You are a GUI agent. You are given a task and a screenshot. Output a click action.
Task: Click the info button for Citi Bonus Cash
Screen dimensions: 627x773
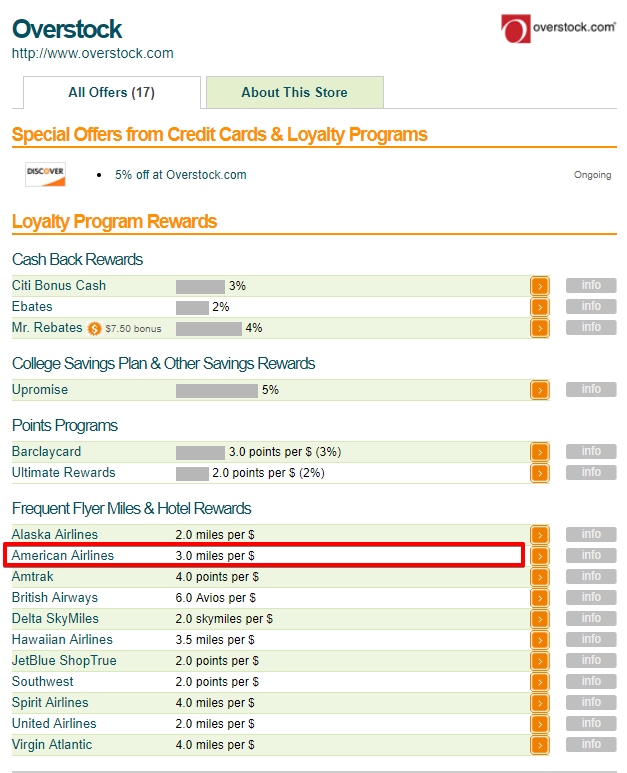pos(591,285)
